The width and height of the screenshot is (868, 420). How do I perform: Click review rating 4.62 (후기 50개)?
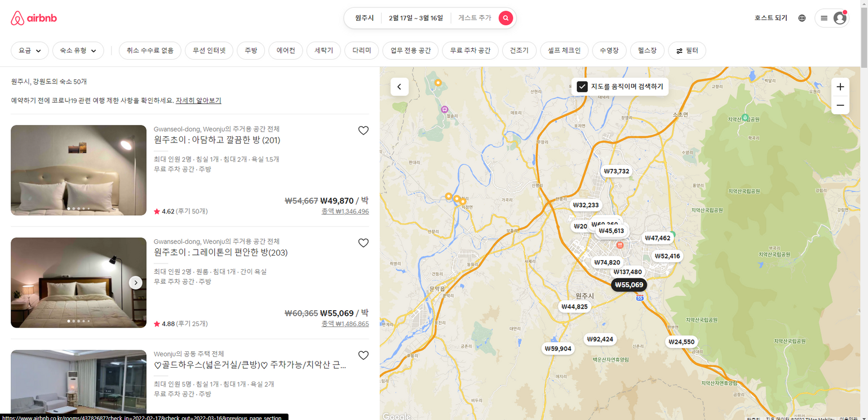[181, 212]
